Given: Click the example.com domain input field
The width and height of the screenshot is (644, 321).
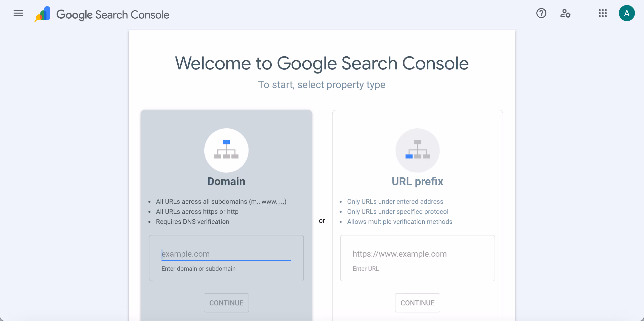Looking at the screenshot, I should click(226, 254).
